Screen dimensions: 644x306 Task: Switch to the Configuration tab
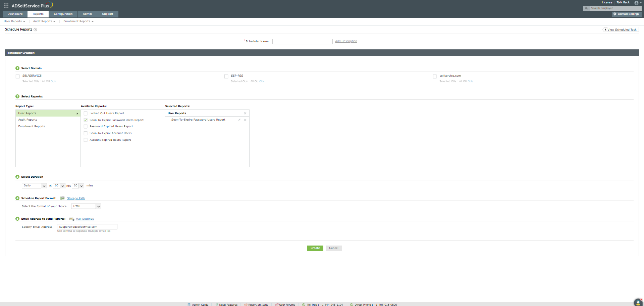click(x=63, y=14)
